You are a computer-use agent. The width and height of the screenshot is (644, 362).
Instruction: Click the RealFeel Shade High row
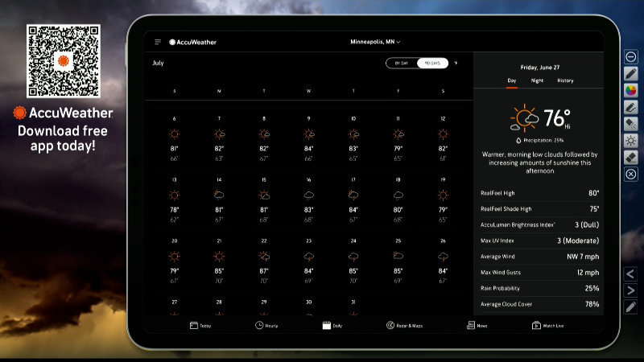539,209
